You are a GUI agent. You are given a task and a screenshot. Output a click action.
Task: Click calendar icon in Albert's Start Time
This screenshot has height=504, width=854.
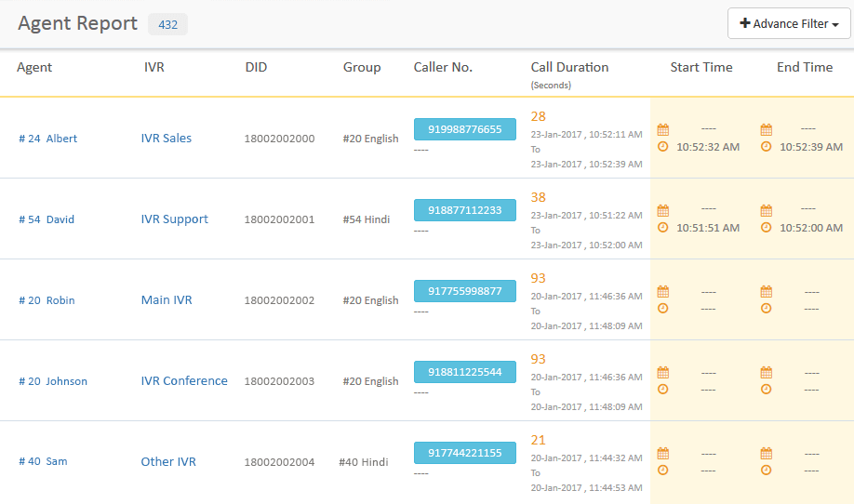tap(663, 129)
